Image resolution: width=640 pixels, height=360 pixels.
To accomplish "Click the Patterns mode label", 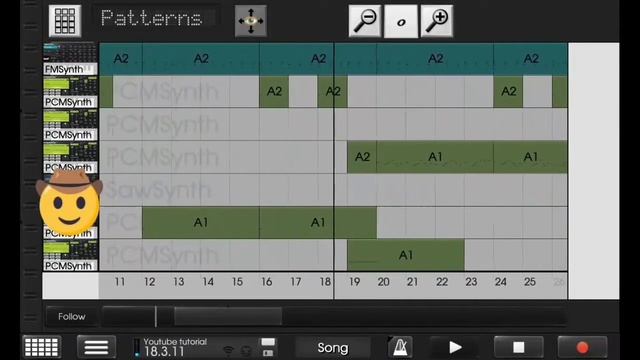I will coord(151,18).
